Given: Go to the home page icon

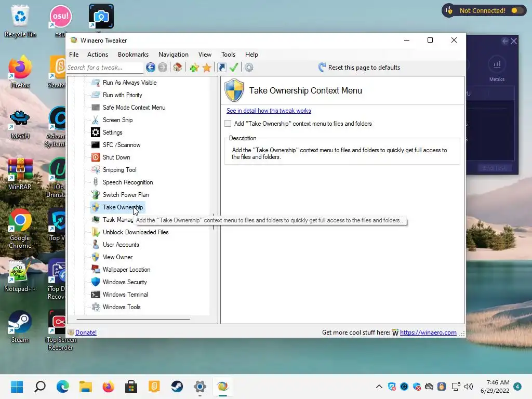Looking at the screenshot, I should [178, 67].
